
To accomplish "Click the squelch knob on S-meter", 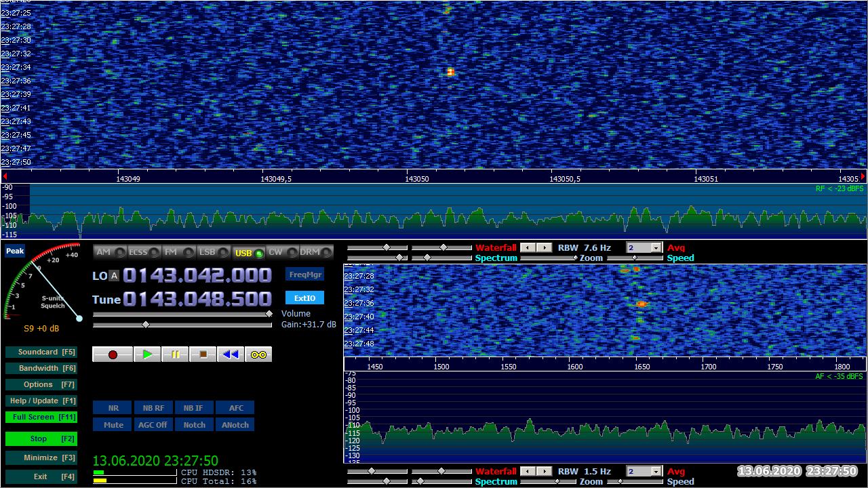I will pos(79,318).
